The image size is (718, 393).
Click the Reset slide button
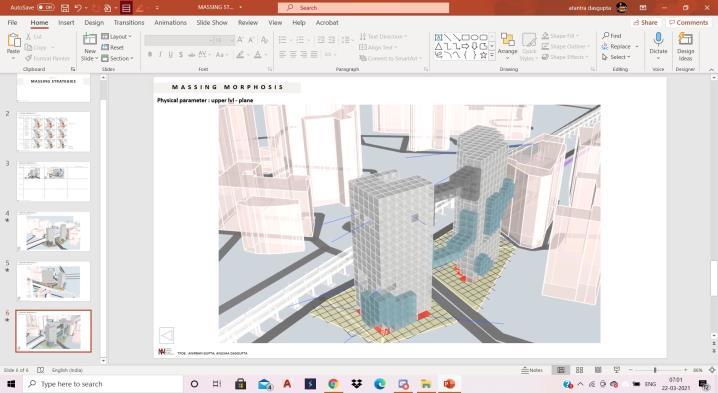pos(113,47)
